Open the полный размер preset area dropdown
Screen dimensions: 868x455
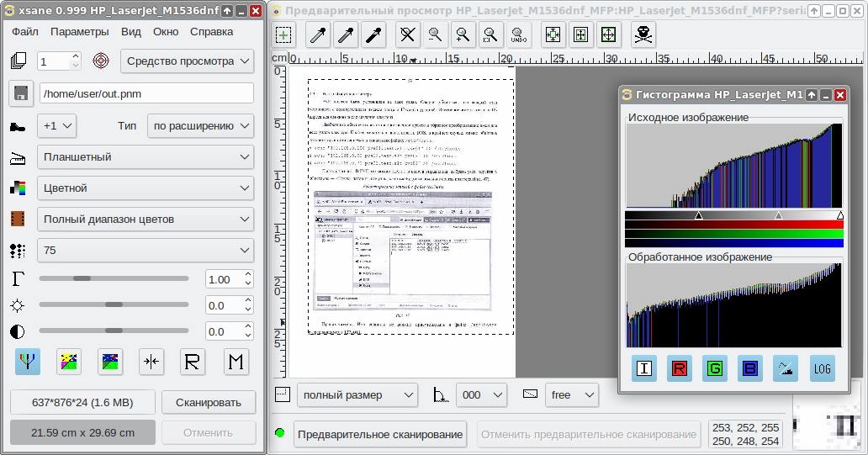tap(357, 394)
